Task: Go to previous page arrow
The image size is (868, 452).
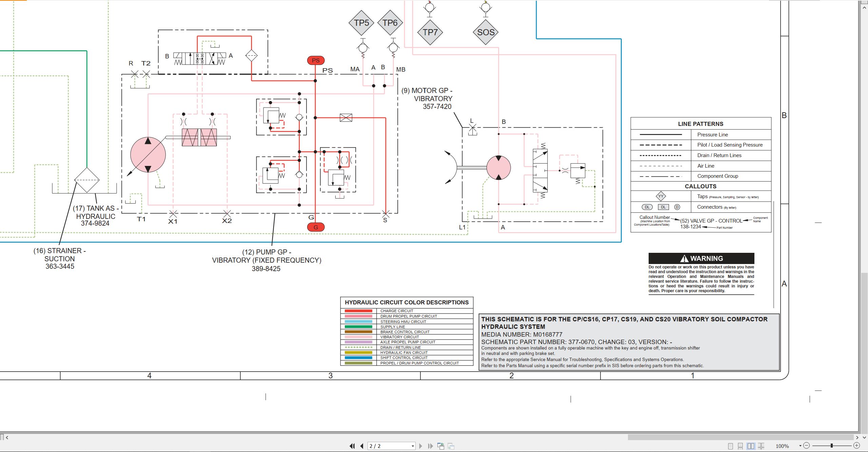Action: [362, 446]
